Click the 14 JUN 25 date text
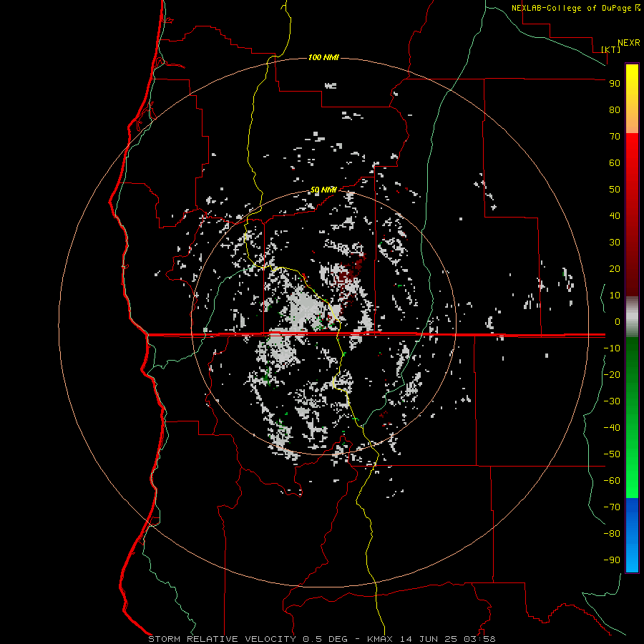This screenshot has height=644, width=644. pyautogui.click(x=429, y=639)
